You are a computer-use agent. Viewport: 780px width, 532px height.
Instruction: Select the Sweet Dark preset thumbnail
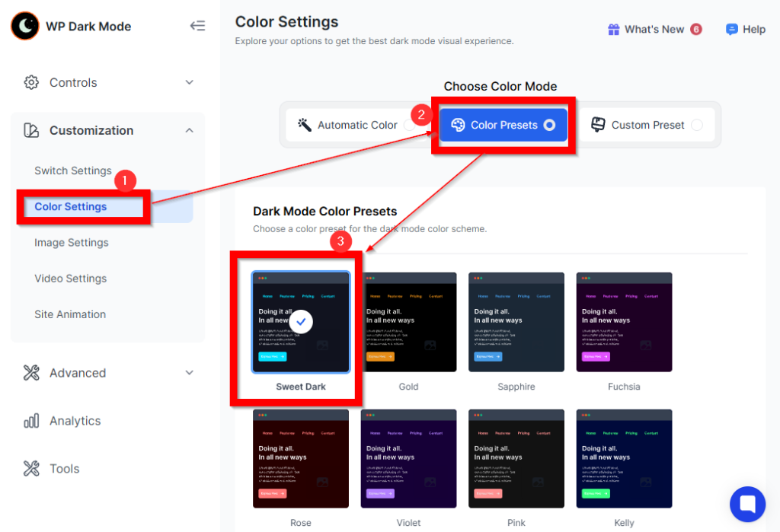tap(300, 322)
